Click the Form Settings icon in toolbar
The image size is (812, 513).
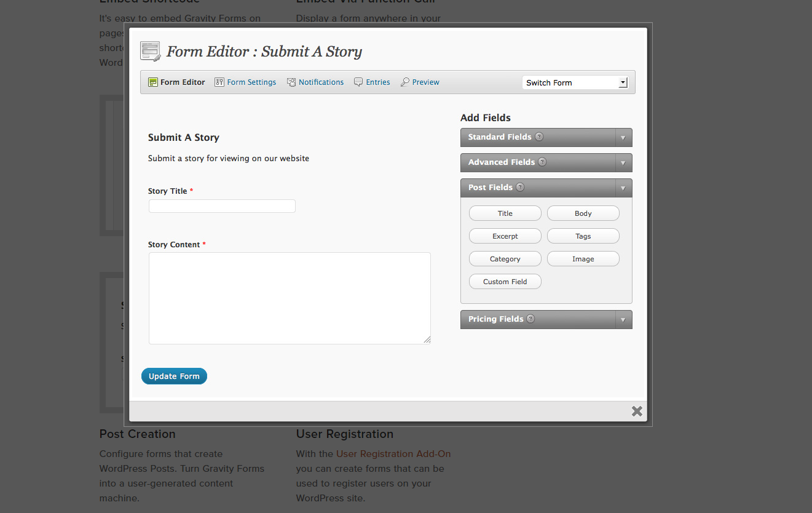[x=219, y=82]
